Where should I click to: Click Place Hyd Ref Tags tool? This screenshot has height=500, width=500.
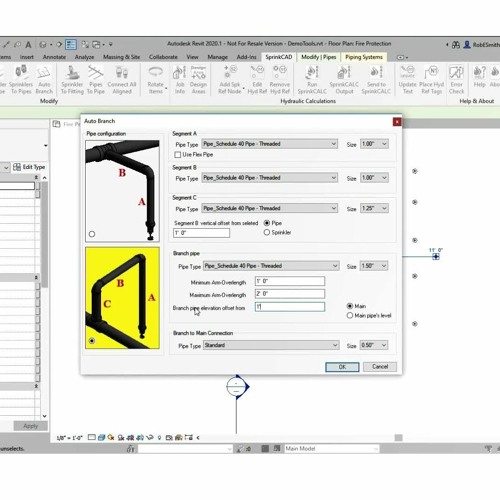pyautogui.click(x=431, y=79)
